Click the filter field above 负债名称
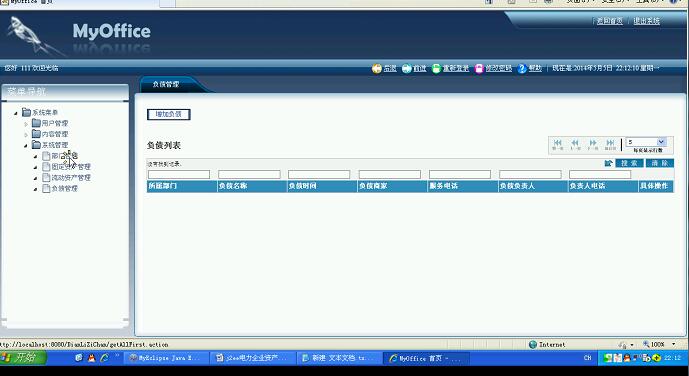 (249, 174)
